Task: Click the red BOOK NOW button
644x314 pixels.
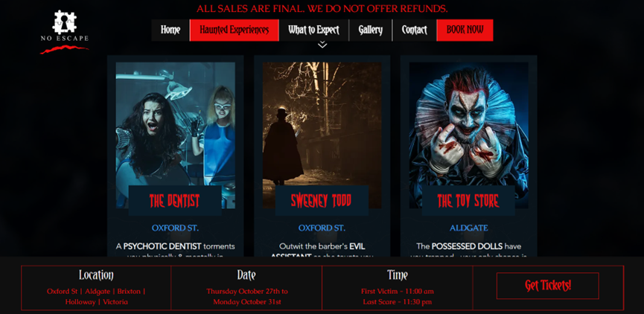Action: 465,30
